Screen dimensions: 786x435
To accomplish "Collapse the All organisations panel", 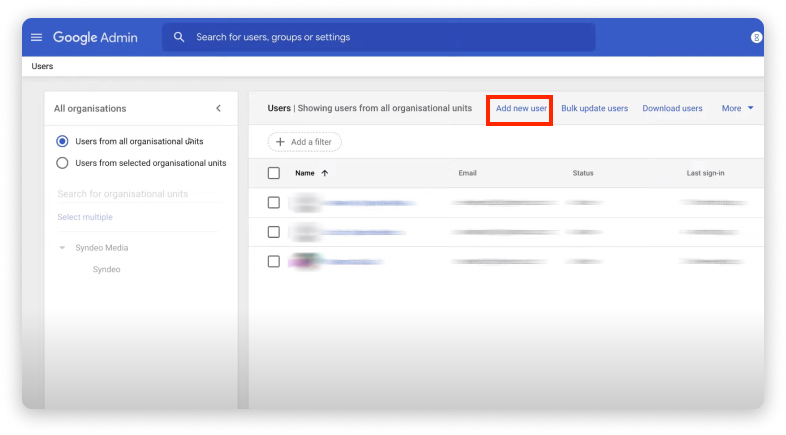I will pyautogui.click(x=219, y=108).
